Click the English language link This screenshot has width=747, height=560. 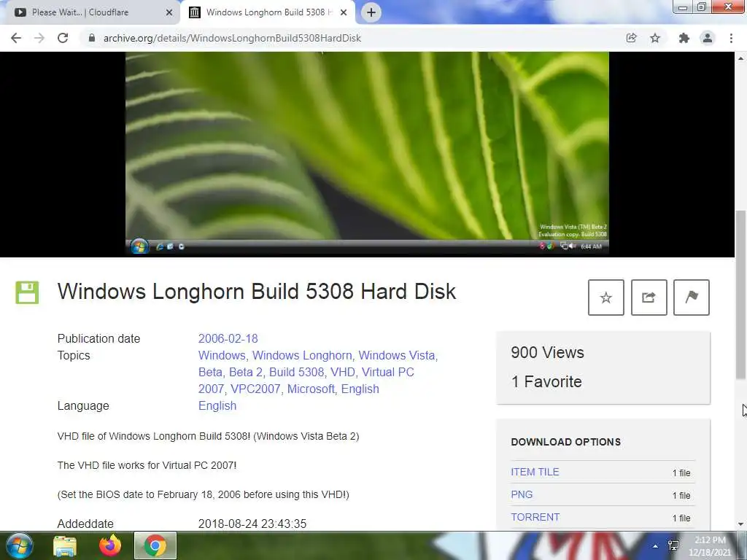(x=217, y=405)
